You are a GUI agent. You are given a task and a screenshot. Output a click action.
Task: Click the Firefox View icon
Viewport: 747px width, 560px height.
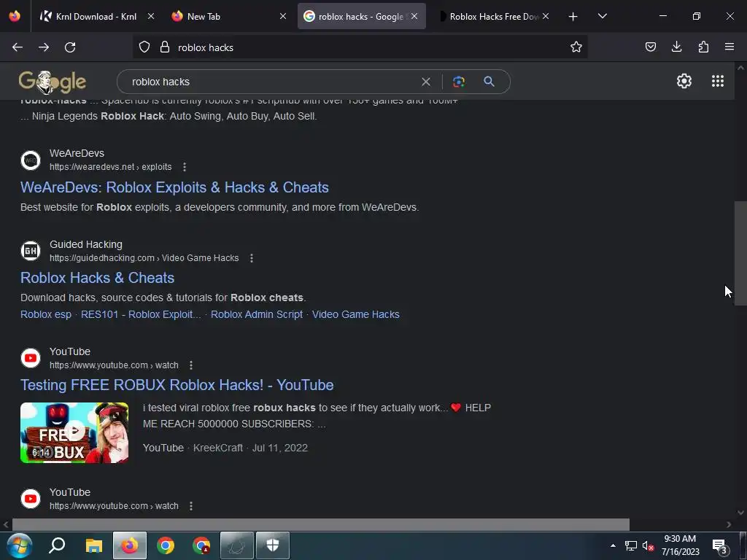point(15,16)
